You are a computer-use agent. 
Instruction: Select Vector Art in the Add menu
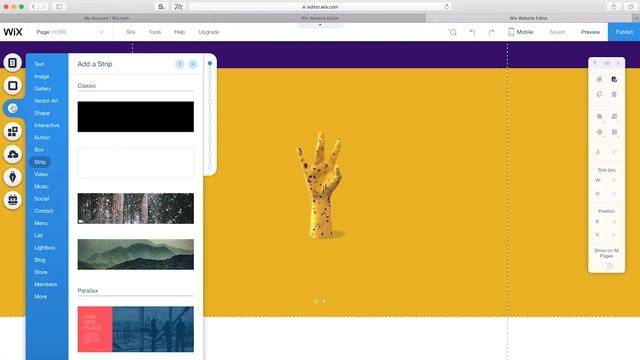pyautogui.click(x=46, y=101)
